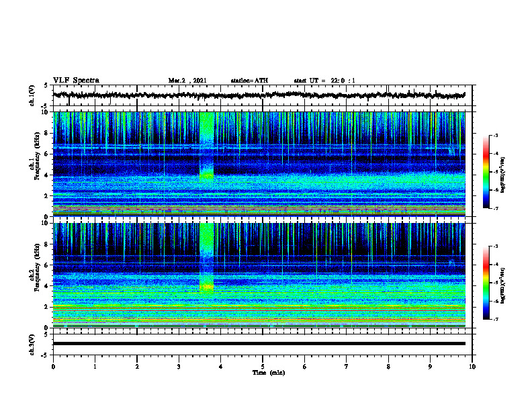Click the "start UT = 22:0 :1" label
The height and width of the screenshot is (411, 532).
click(x=324, y=81)
